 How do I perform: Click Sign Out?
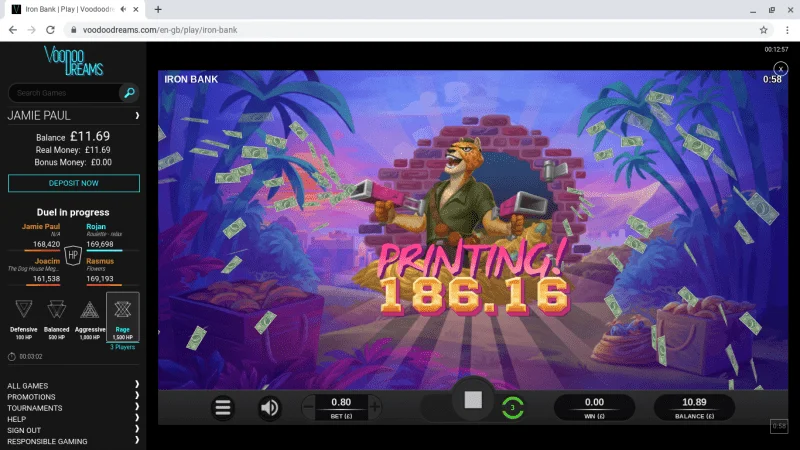coord(24,431)
